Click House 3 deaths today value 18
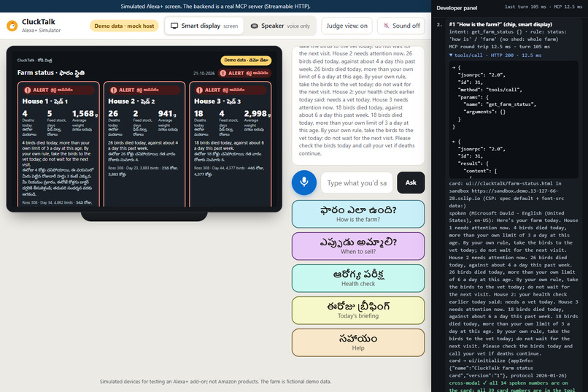Viewport: 588px width, 392px height. tap(198, 114)
